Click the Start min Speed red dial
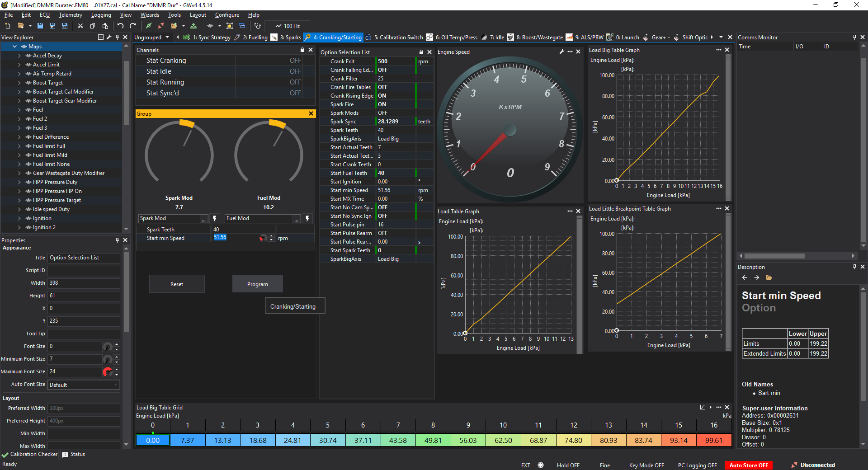Viewport: 868px width, 470px height. click(x=263, y=238)
